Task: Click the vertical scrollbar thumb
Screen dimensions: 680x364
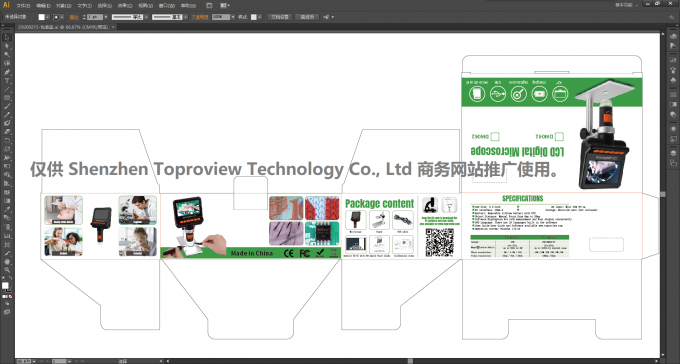Action: 663,194
